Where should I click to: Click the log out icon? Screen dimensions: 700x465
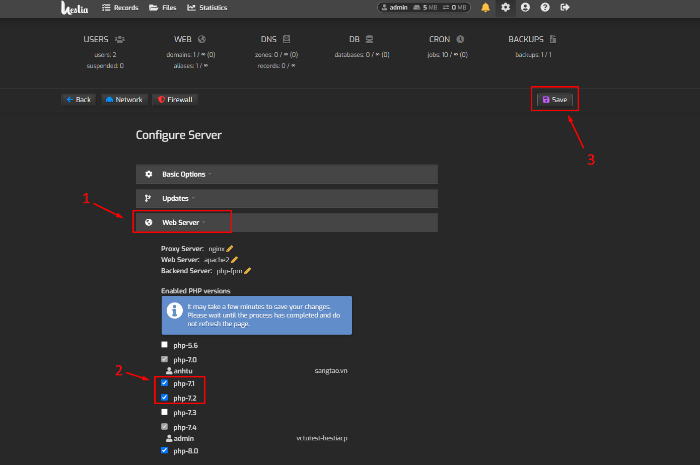coord(565,8)
